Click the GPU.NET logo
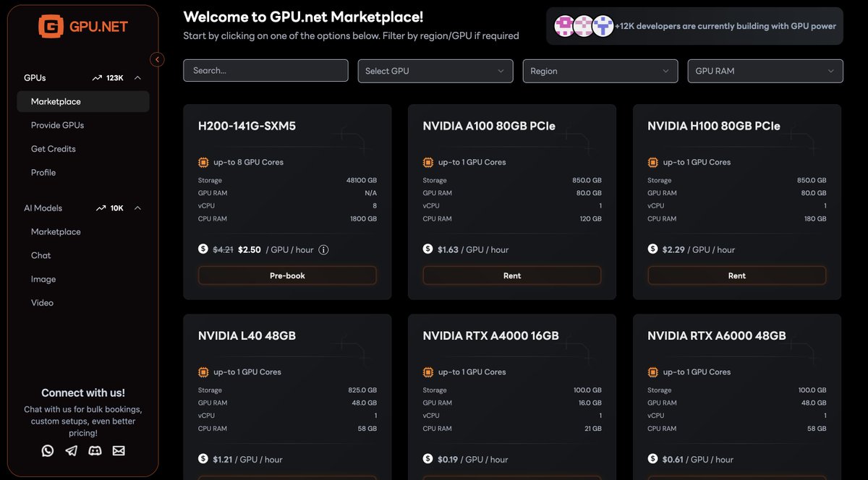 [83, 27]
